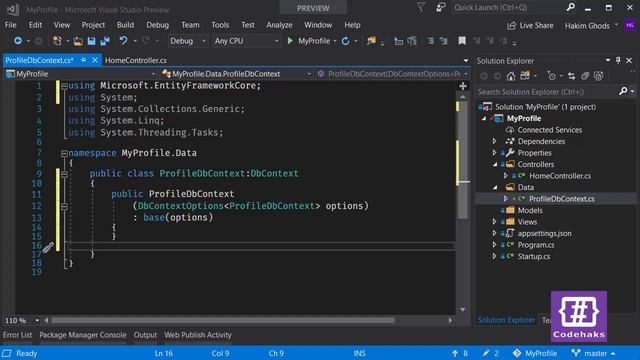Comment out the selected lines via the toolbar icon
The height and width of the screenshot is (360, 640).
[x=430, y=41]
